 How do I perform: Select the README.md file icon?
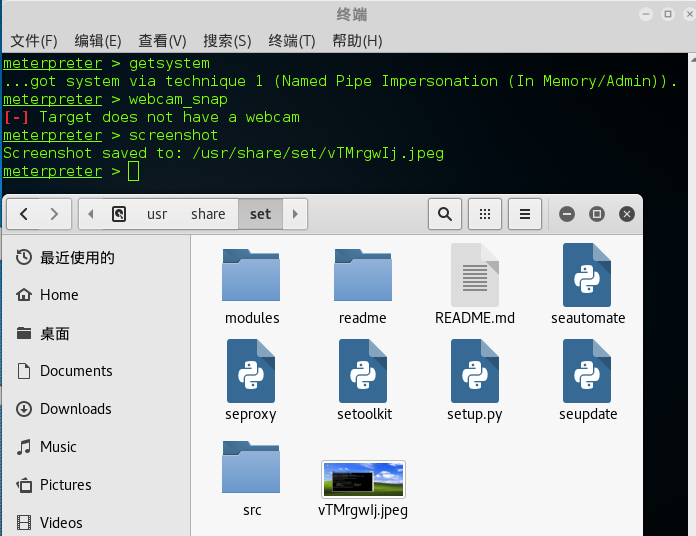coord(475,275)
